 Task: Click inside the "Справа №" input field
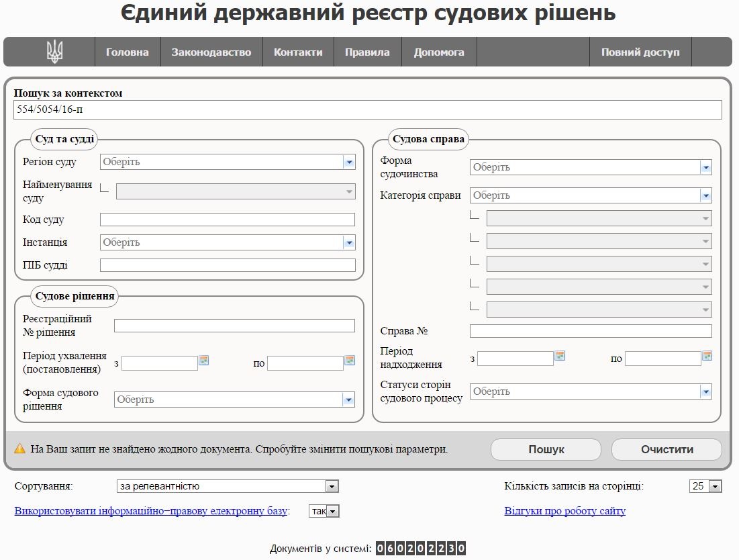tap(591, 330)
